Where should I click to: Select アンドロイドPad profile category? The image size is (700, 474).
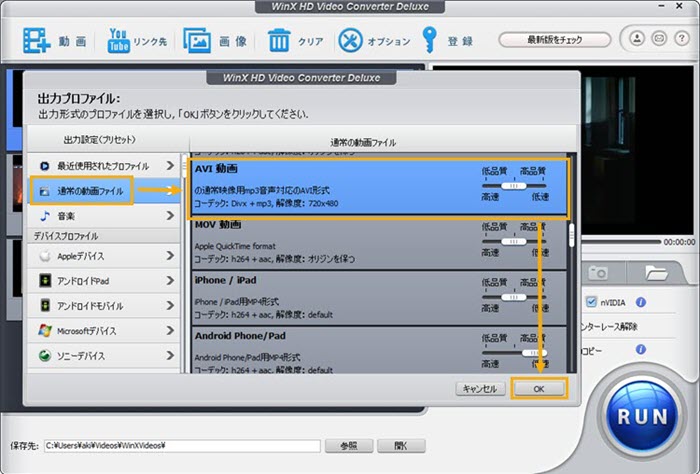pyautogui.click(x=104, y=281)
